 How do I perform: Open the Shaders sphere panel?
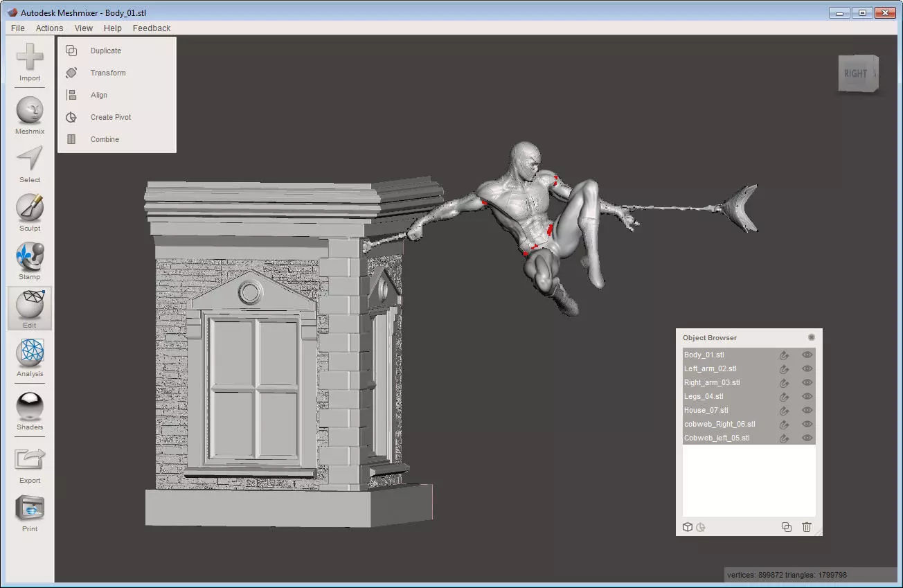(x=30, y=411)
